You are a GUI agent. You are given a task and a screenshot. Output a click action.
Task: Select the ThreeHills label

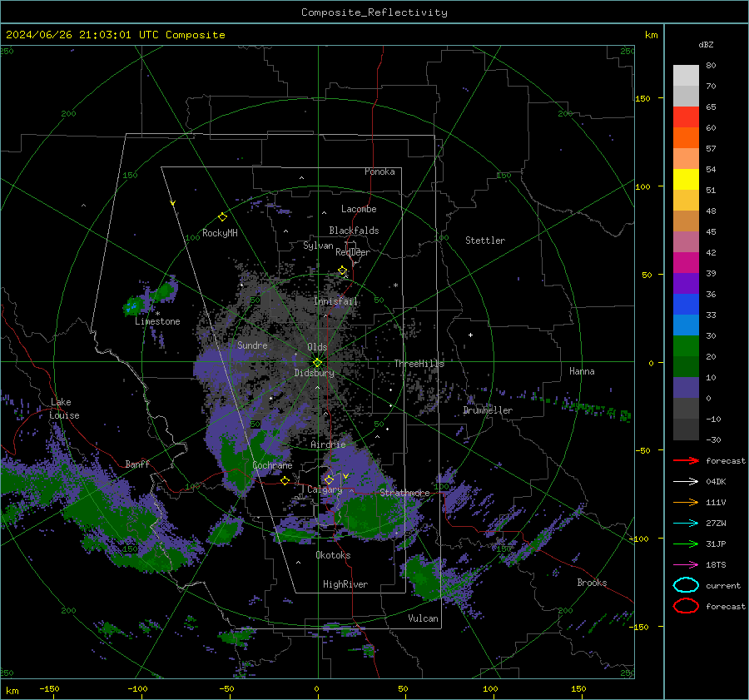(x=419, y=364)
